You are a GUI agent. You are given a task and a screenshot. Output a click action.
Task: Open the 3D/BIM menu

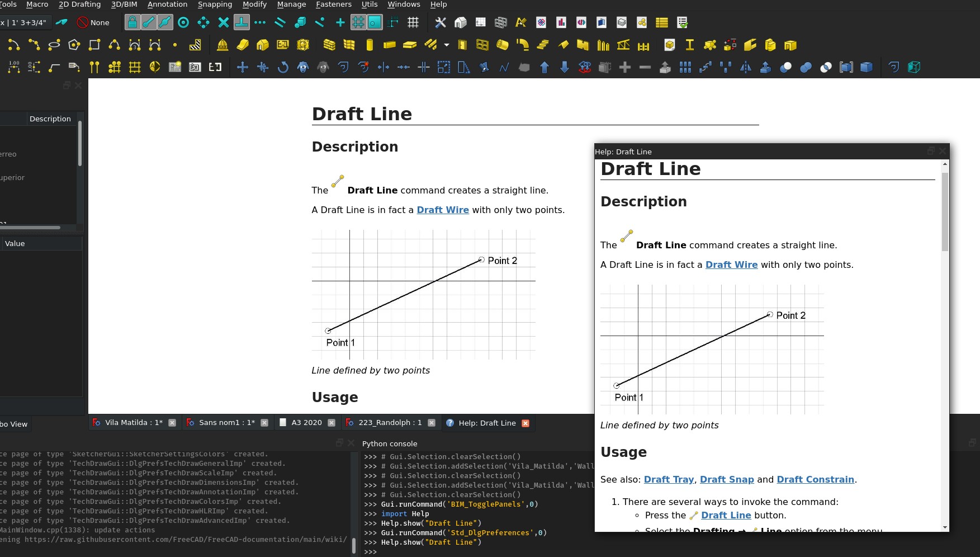[x=124, y=4]
